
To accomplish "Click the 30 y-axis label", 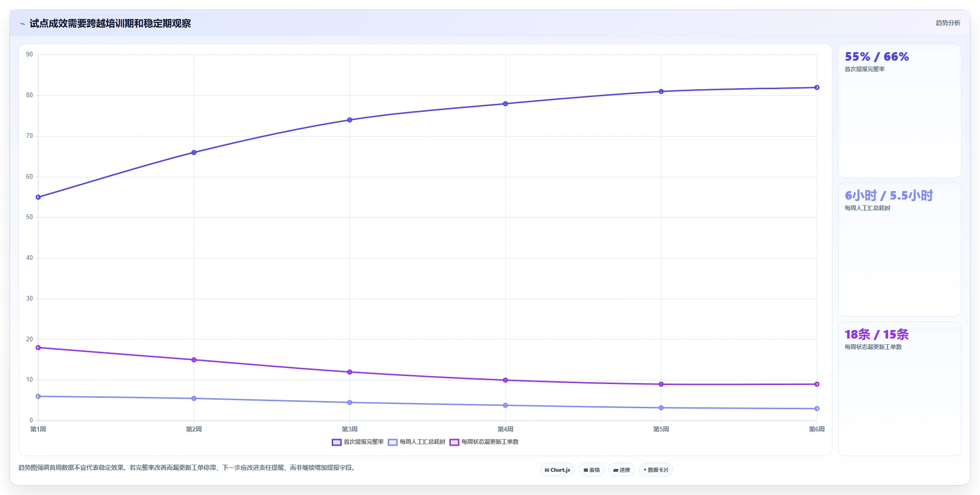I will pyautogui.click(x=29, y=299).
